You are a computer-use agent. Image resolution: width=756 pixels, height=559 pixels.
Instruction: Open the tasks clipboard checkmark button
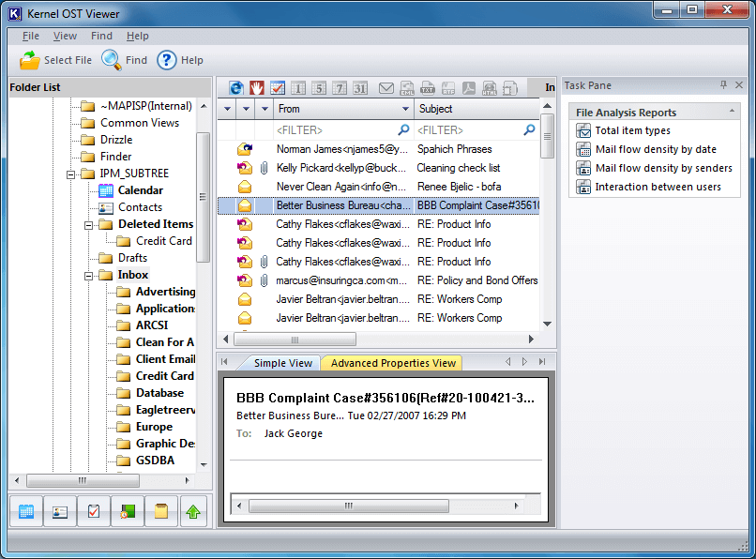click(x=93, y=512)
